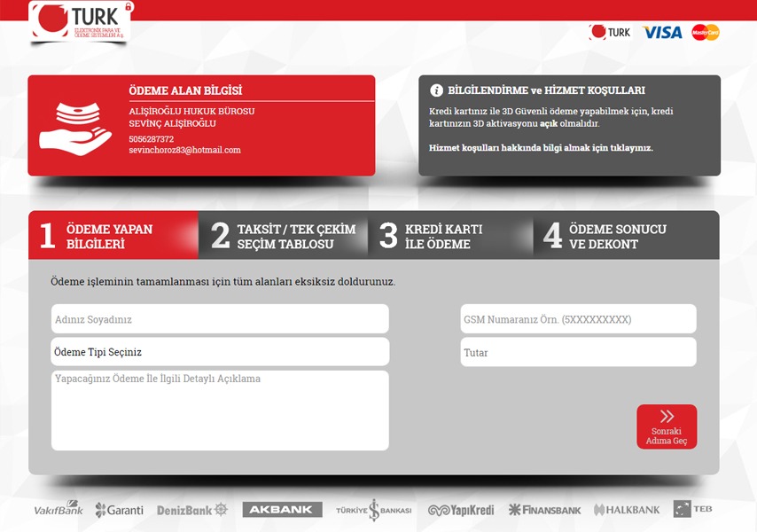Click the ÖDEME ALAN BİLGİSİ heading

click(185, 90)
